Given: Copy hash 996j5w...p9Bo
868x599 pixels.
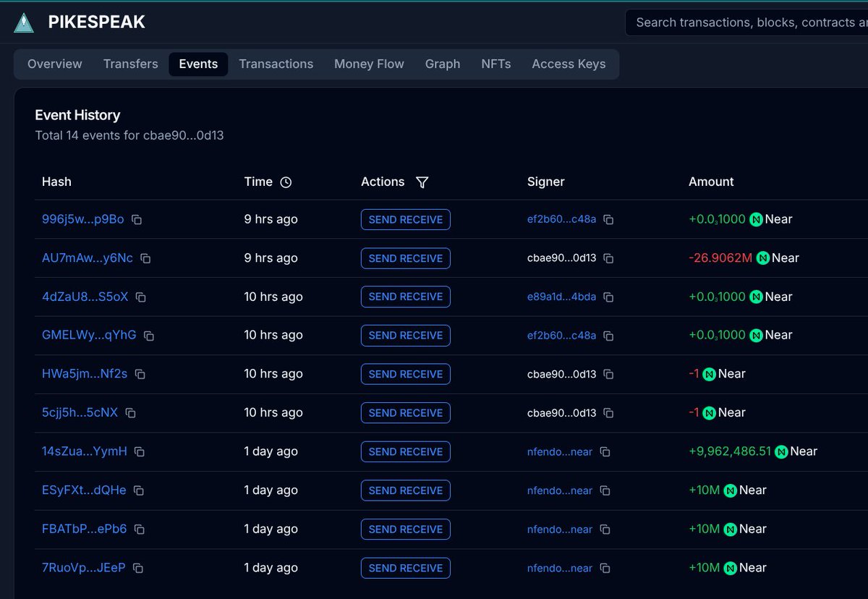Looking at the screenshot, I should [137, 220].
